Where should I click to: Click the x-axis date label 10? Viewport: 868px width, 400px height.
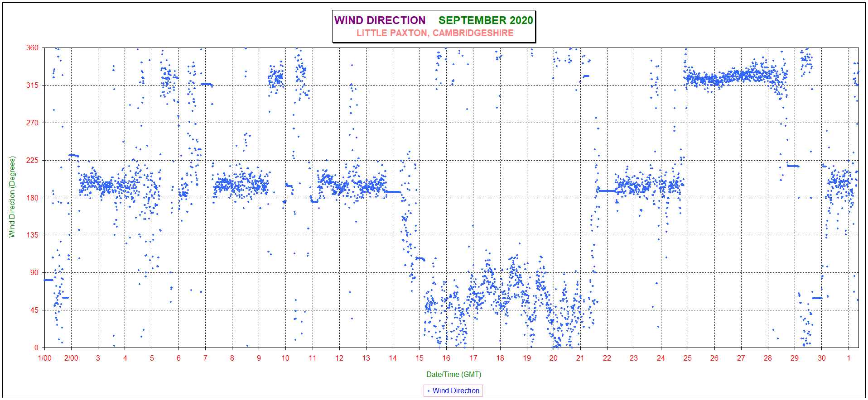(285, 358)
